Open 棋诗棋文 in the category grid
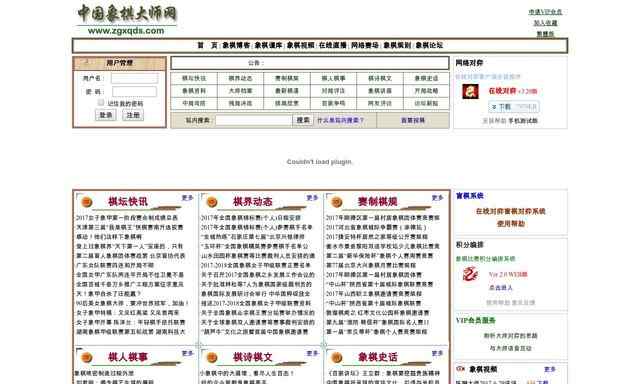640x384 pixels. pos(380,78)
